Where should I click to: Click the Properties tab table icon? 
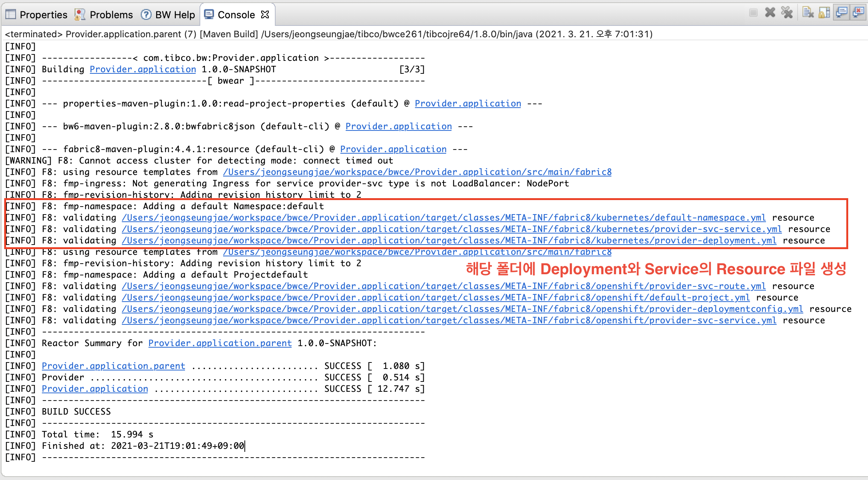click(x=11, y=14)
